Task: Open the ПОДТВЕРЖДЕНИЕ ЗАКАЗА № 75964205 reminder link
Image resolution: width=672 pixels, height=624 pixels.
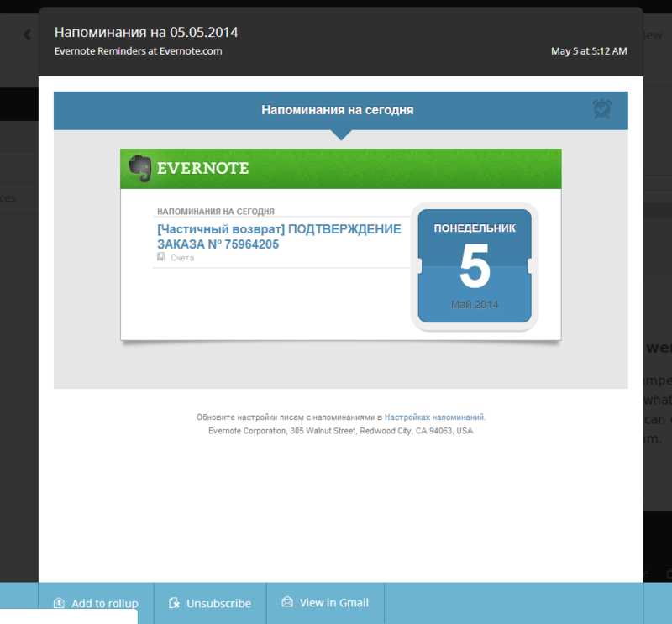Action: [x=279, y=237]
